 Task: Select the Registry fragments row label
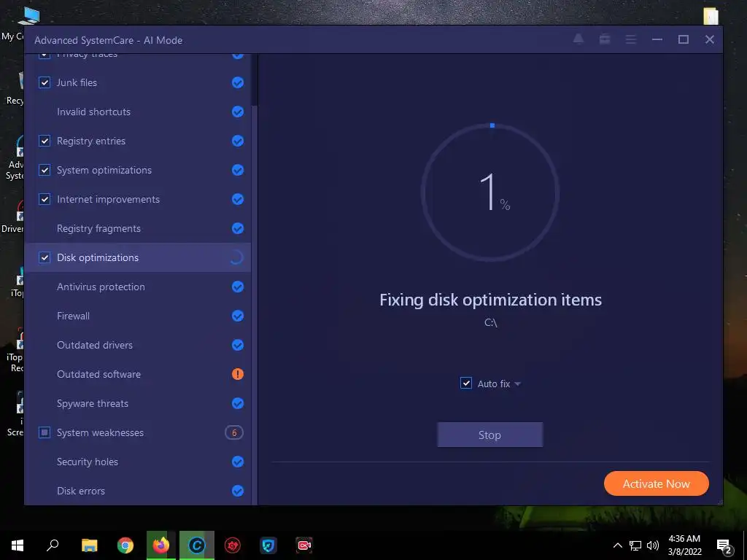[x=98, y=228]
